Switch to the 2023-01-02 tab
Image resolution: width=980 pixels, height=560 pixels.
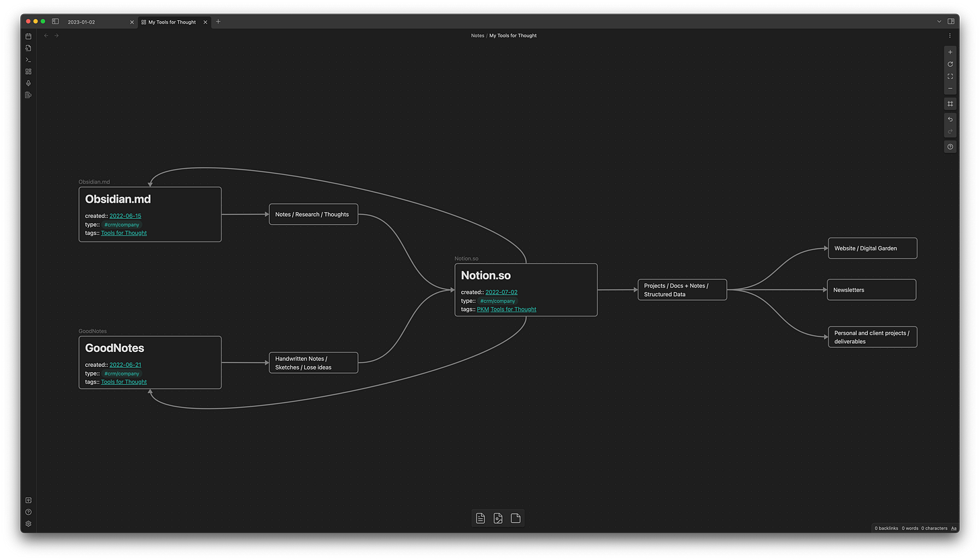pyautogui.click(x=81, y=22)
